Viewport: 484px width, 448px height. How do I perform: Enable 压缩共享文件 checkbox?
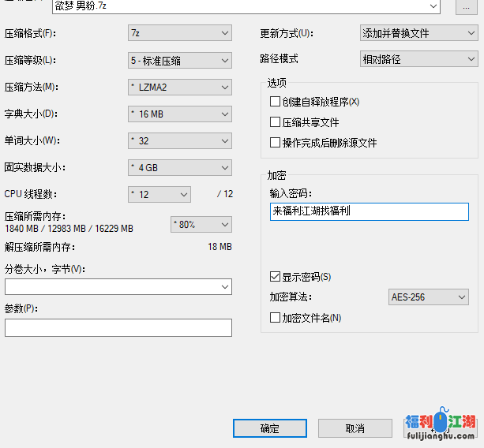[x=276, y=122]
